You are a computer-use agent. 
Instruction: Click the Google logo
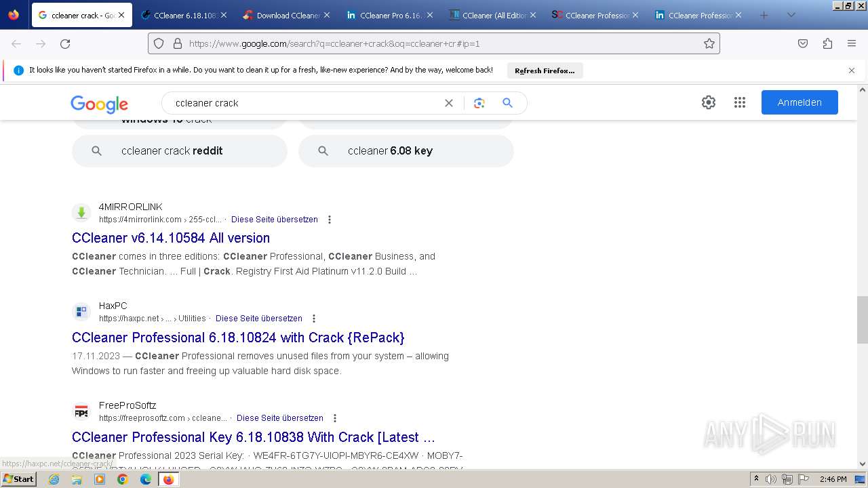[99, 104]
